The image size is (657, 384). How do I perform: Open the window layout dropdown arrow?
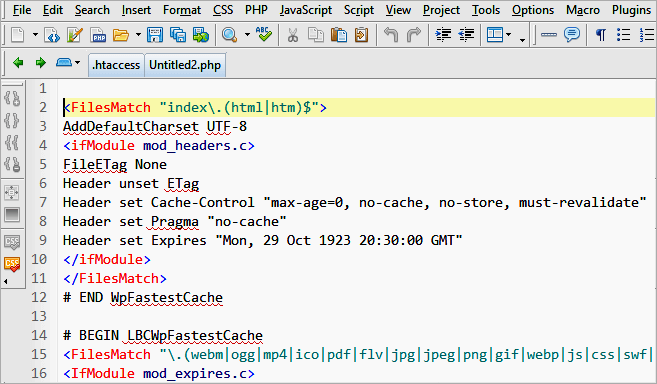click(x=509, y=35)
